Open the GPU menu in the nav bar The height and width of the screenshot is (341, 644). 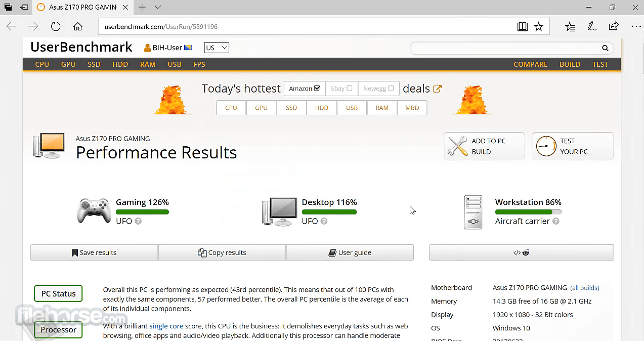(68, 64)
